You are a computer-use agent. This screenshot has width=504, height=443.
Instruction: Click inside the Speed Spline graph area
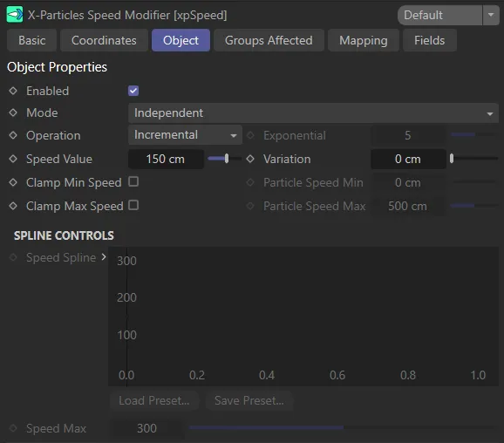303,317
